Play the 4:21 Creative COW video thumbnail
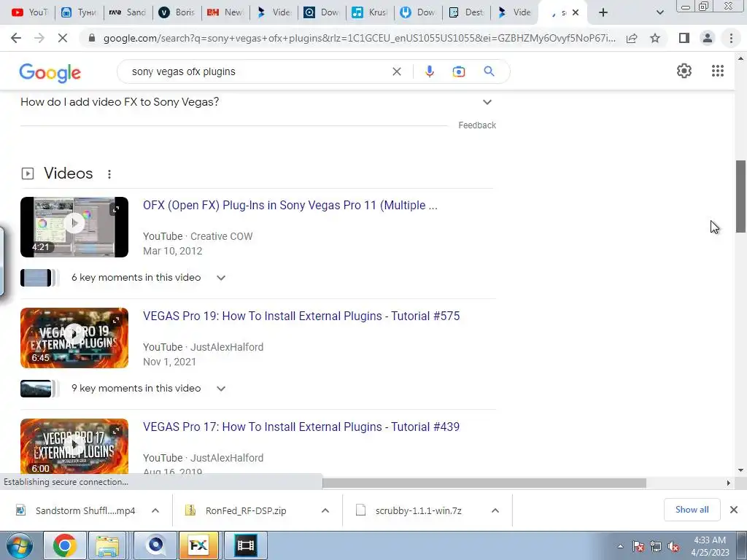This screenshot has height=560, width=747. [x=74, y=227]
